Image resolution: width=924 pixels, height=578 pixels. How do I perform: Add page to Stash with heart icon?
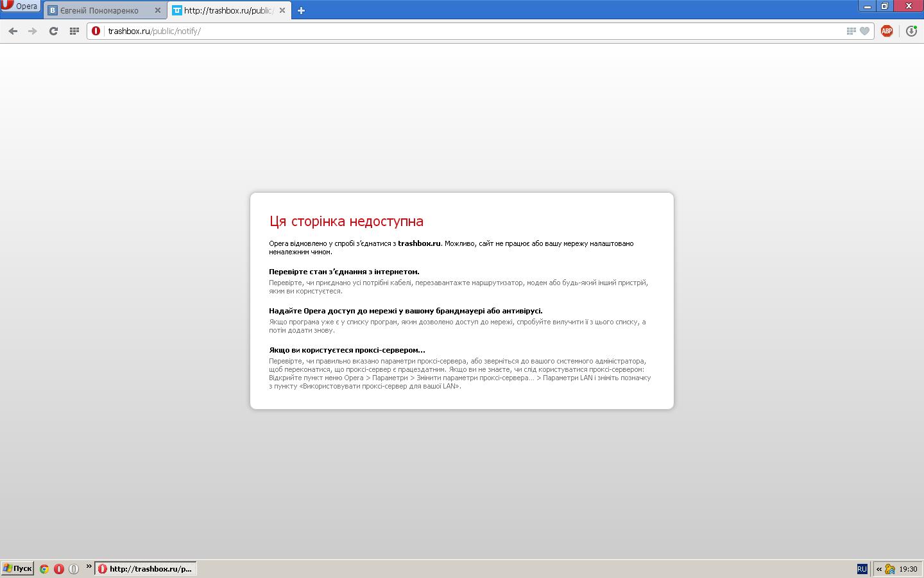point(864,31)
